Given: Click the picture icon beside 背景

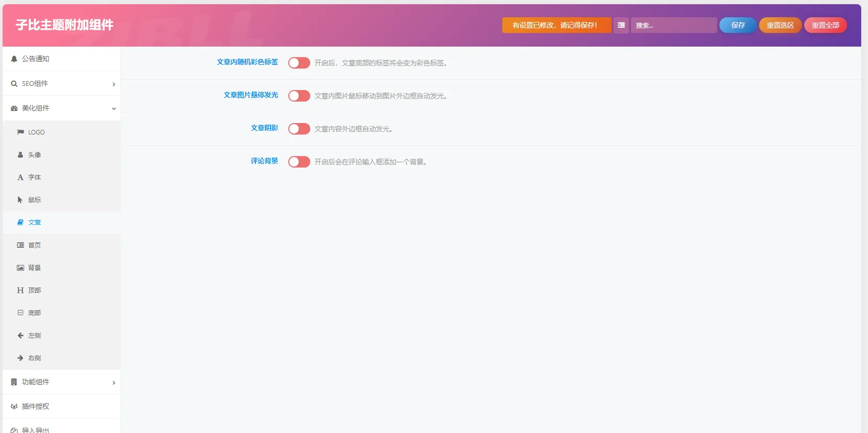Looking at the screenshot, I should pyautogui.click(x=20, y=268).
